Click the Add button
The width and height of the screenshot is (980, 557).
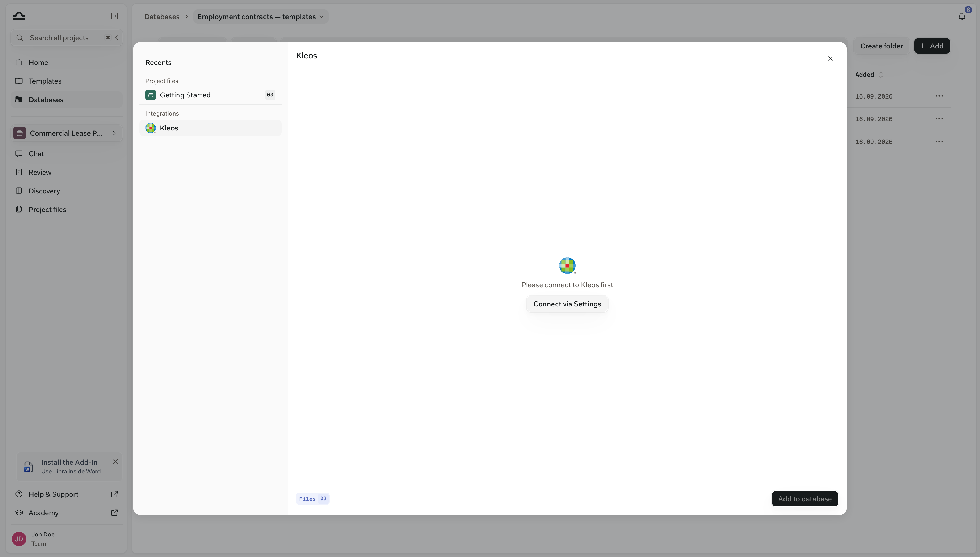coord(932,46)
